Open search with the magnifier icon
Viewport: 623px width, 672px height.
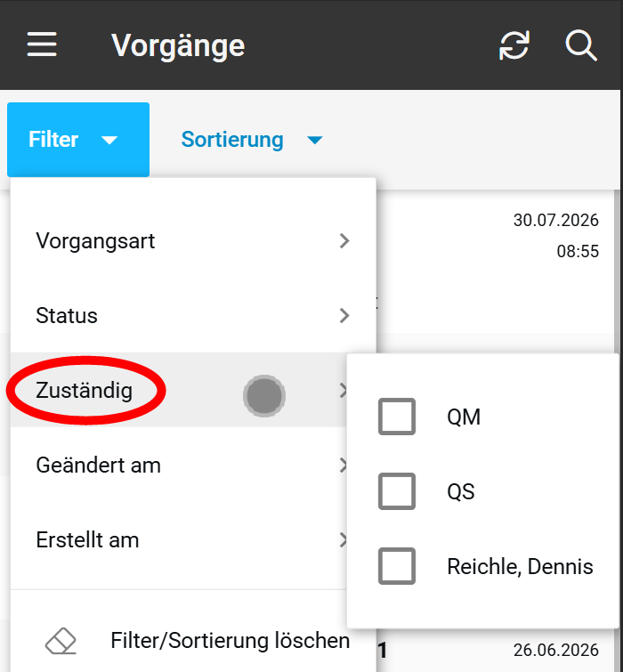coord(581,45)
